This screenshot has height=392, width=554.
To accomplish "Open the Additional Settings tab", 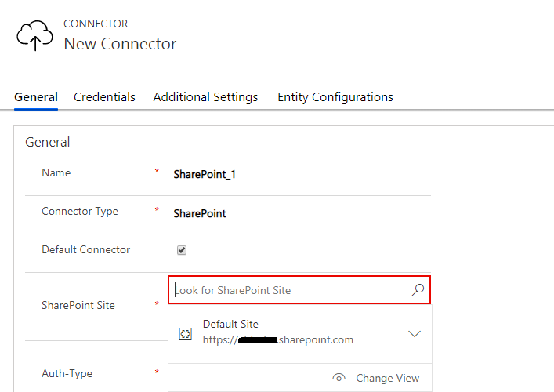I will (x=205, y=97).
